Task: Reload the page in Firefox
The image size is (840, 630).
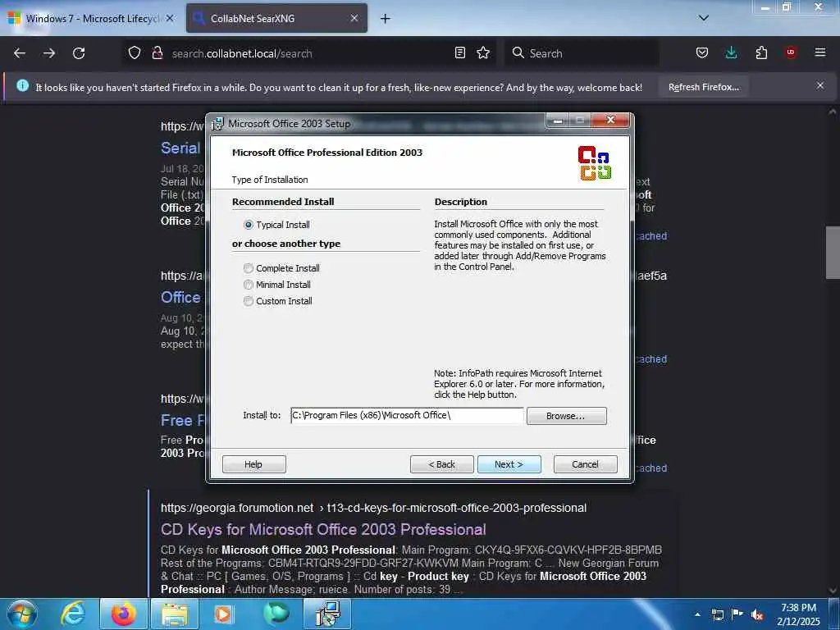Action: [79, 53]
